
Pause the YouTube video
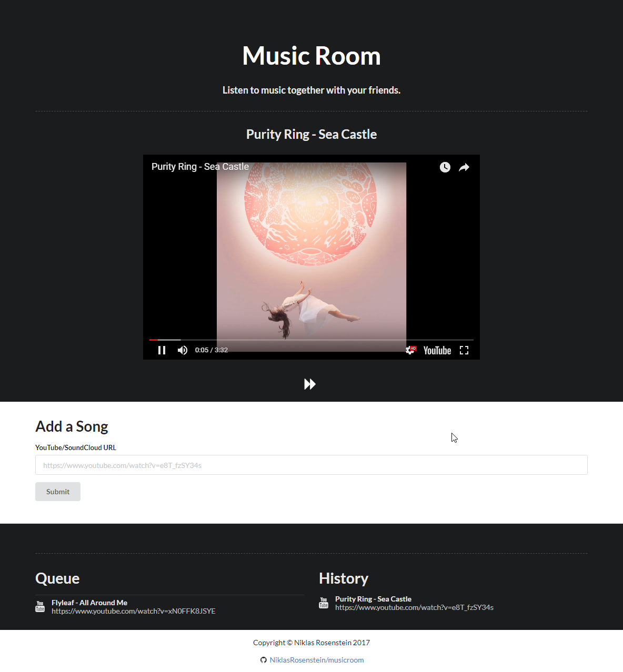(x=162, y=350)
